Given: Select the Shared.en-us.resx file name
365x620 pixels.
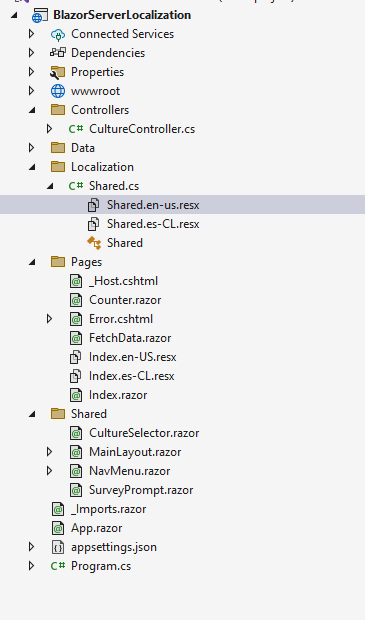Looking at the screenshot, I should pos(153,205).
